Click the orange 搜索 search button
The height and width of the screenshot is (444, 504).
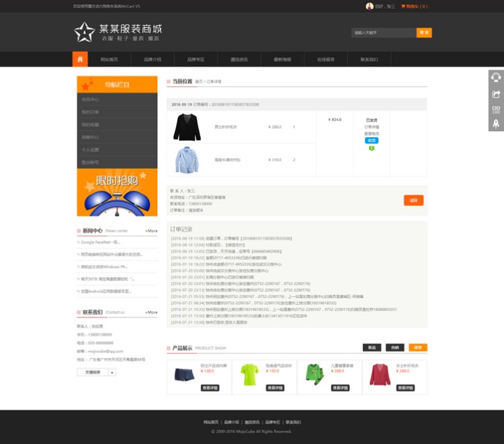pos(424,32)
